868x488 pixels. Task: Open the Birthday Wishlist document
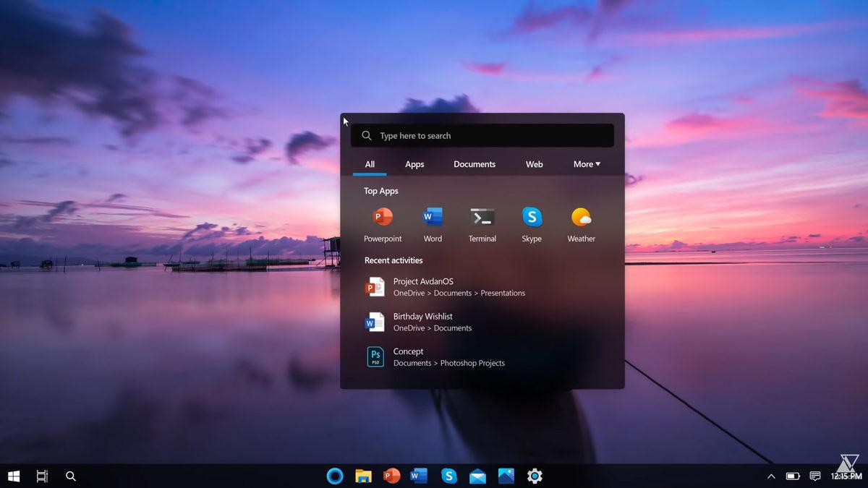tap(422, 322)
